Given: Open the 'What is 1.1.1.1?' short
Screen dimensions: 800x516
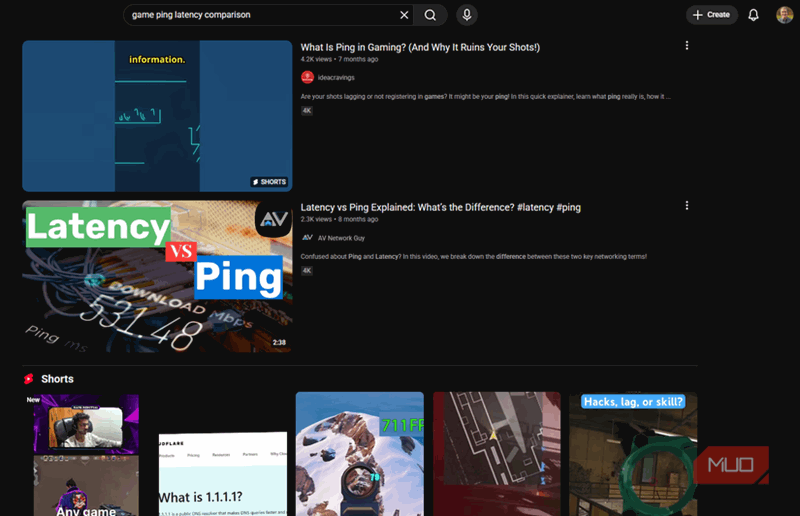Looking at the screenshot, I should [222, 470].
